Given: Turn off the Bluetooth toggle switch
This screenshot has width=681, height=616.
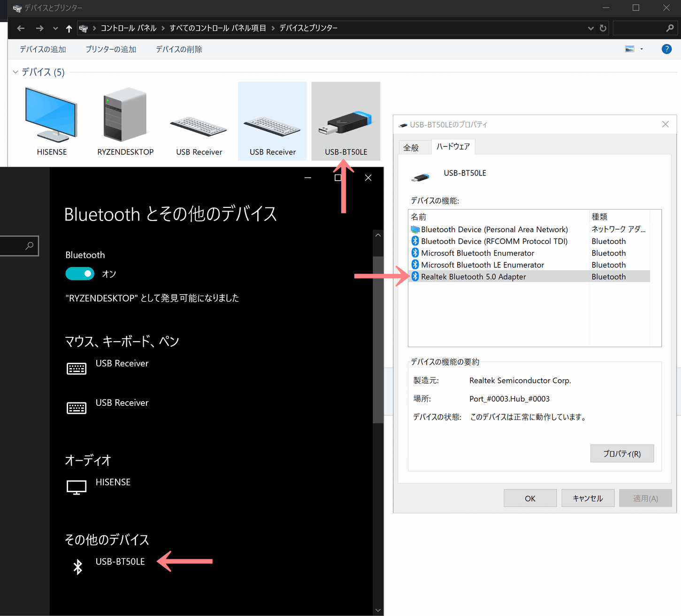Looking at the screenshot, I should click(x=80, y=274).
